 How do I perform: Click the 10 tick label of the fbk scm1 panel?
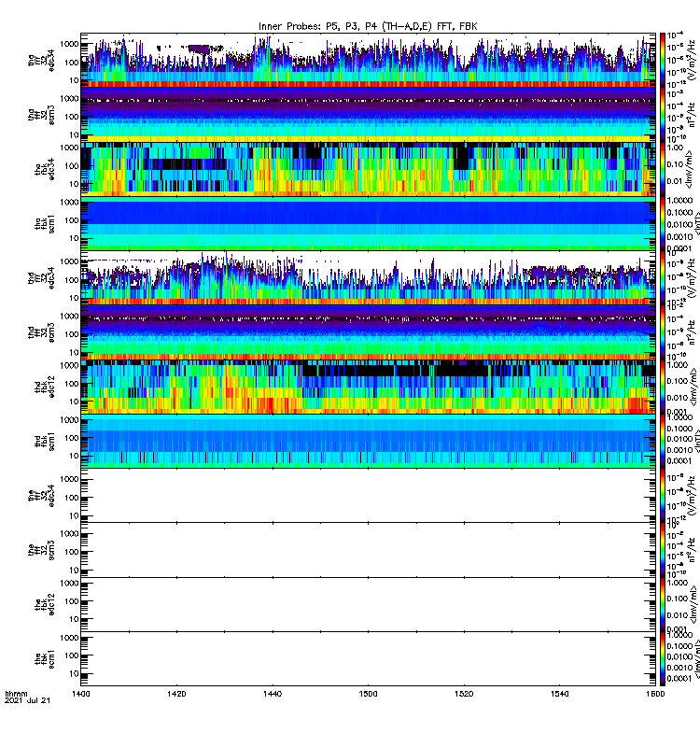pos(74,673)
